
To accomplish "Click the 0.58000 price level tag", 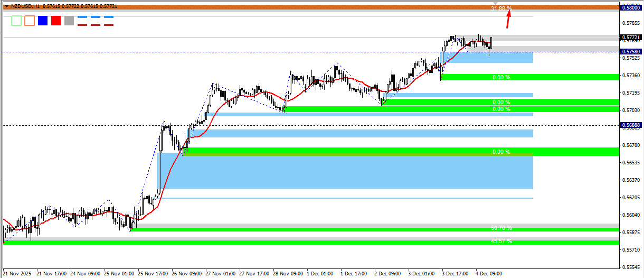I will 631,7.
